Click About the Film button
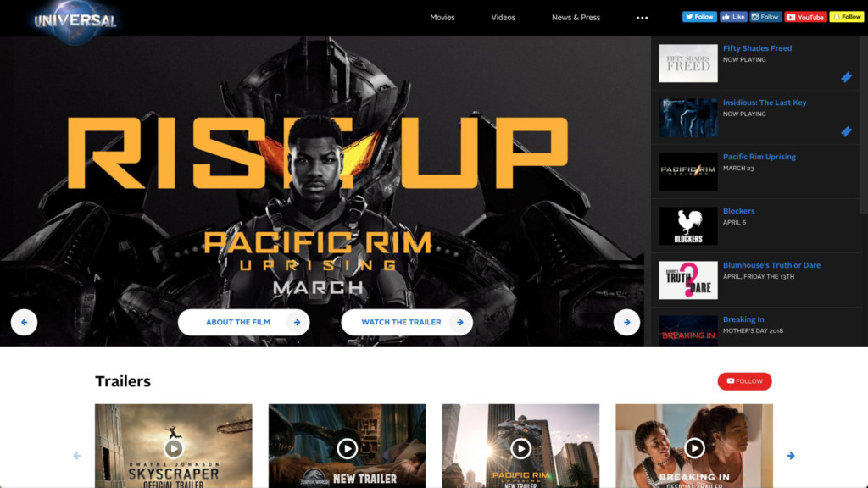The height and width of the screenshot is (488, 868). click(243, 322)
